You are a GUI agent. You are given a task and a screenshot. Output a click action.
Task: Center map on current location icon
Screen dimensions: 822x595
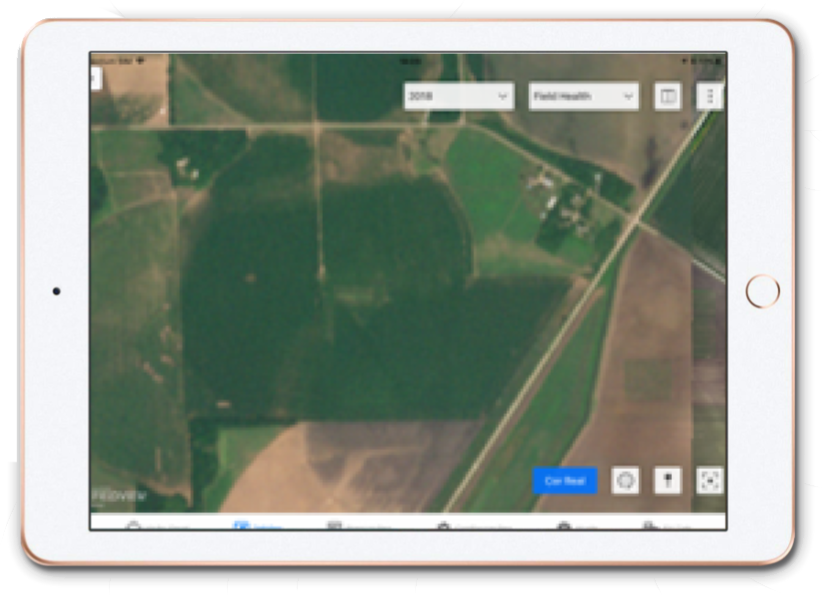tap(625, 480)
